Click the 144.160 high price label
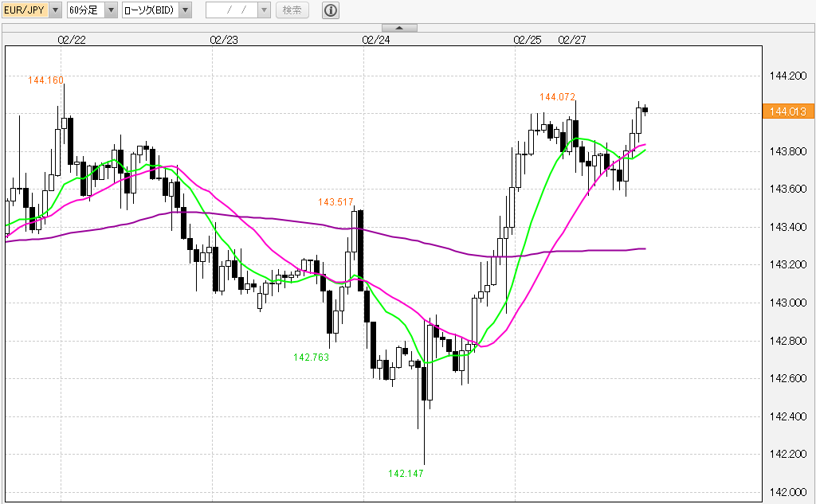This screenshot has height=504, width=816. tap(45, 80)
